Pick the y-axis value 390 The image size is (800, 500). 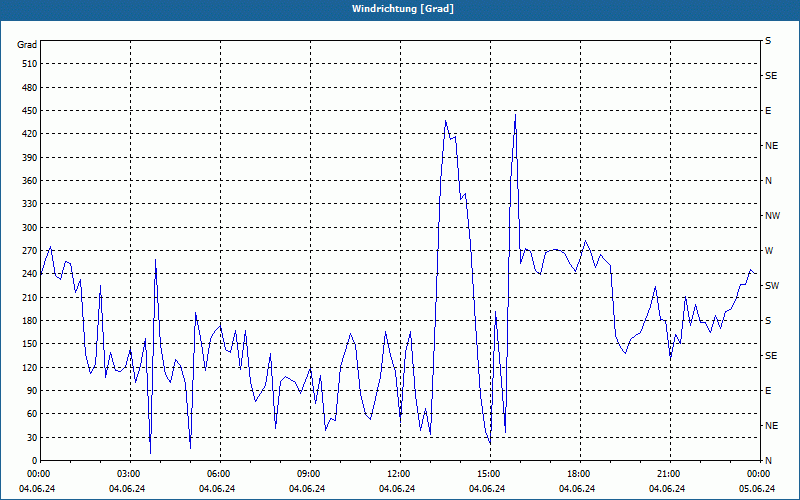point(30,158)
